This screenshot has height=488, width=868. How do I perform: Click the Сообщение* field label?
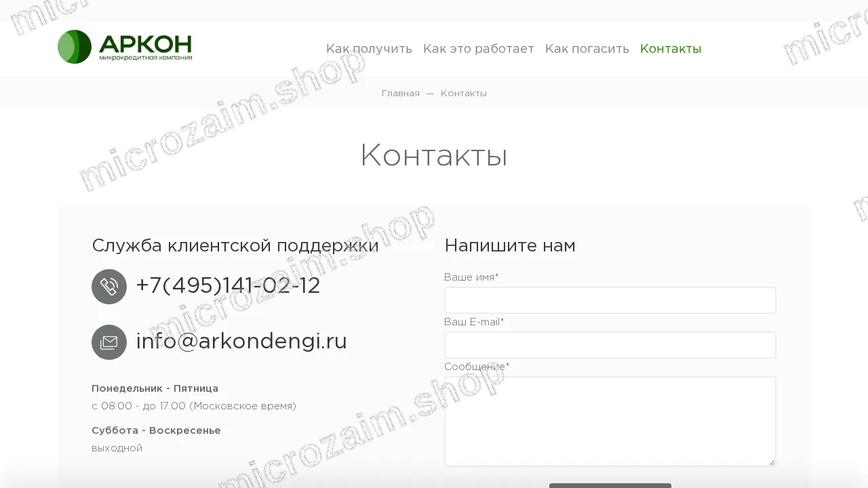pyautogui.click(x=477, y=367)
